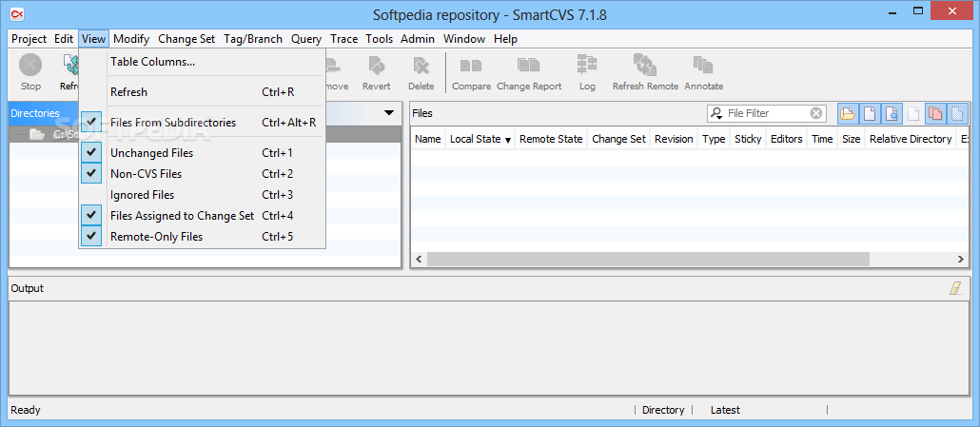The image size is (980, 427).
Task: Click the Remote State column header
Action: pyautogui.click(x=551, y=139)
